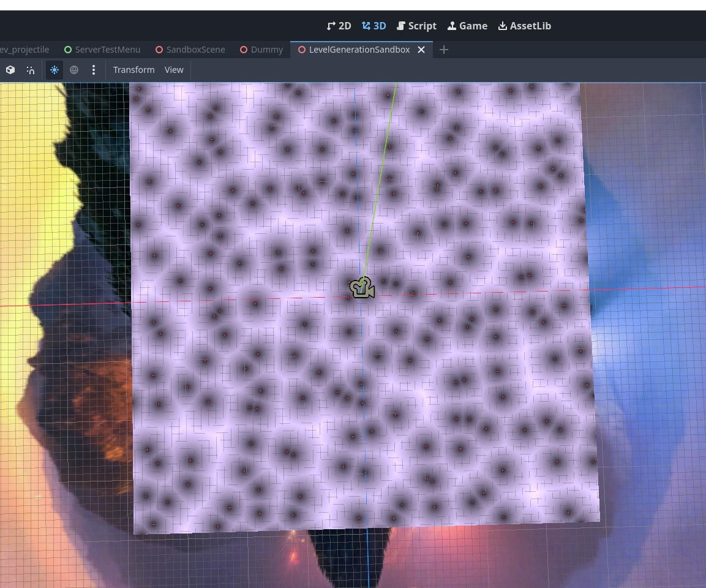The height and width of the screenshot is (588, 706).
Task: Open sun and environment settings three-dot menu
Action: [x=94, y=70]
